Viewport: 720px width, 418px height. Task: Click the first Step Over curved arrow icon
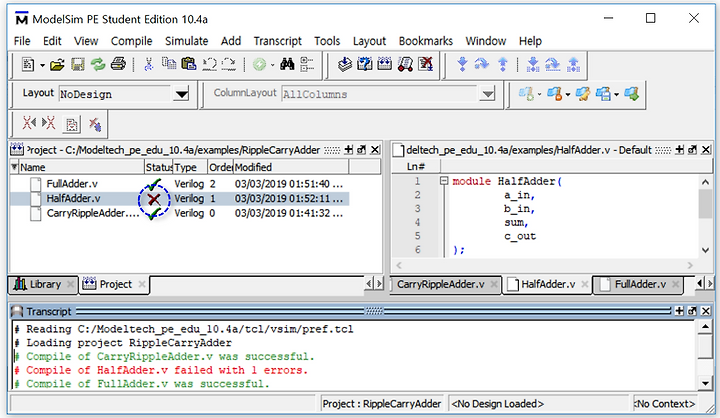point(482,64)
